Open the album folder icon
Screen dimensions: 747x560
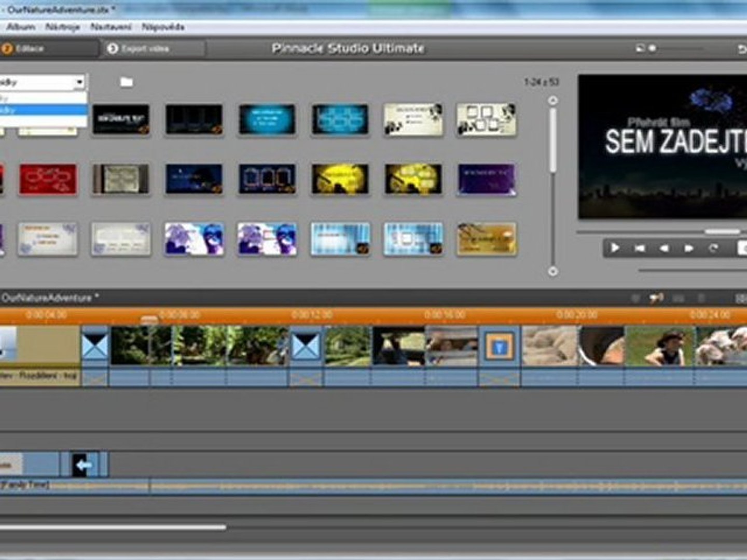click(127, 82)
